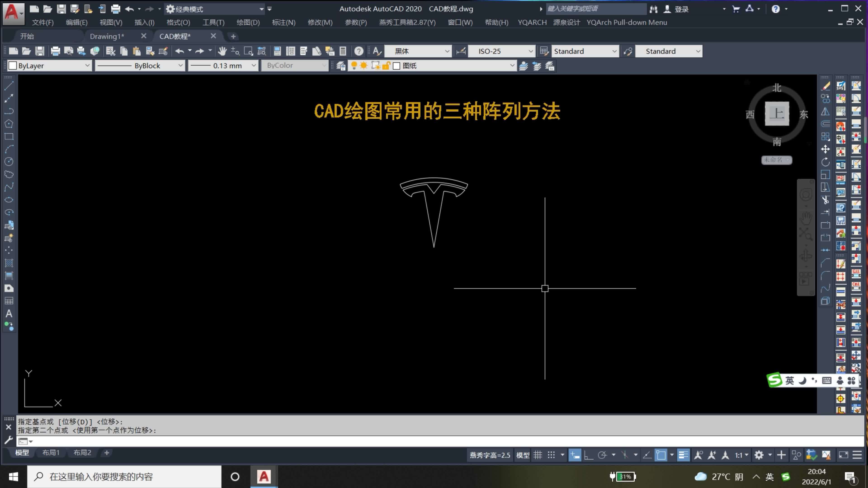Toggle grid display in status bar
Screen dimensions: 868x488
pyautogui.click(x=538, y=455)
